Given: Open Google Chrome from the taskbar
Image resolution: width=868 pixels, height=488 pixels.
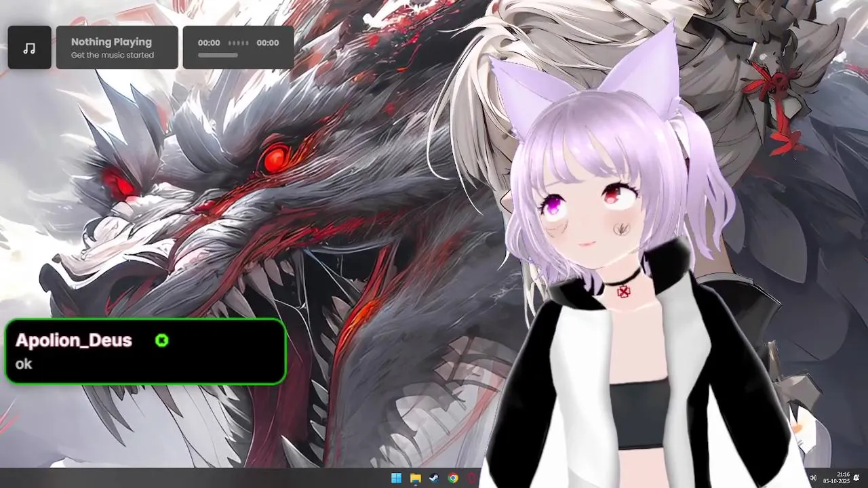Looking at the screenshot, I should pos(453,478).
